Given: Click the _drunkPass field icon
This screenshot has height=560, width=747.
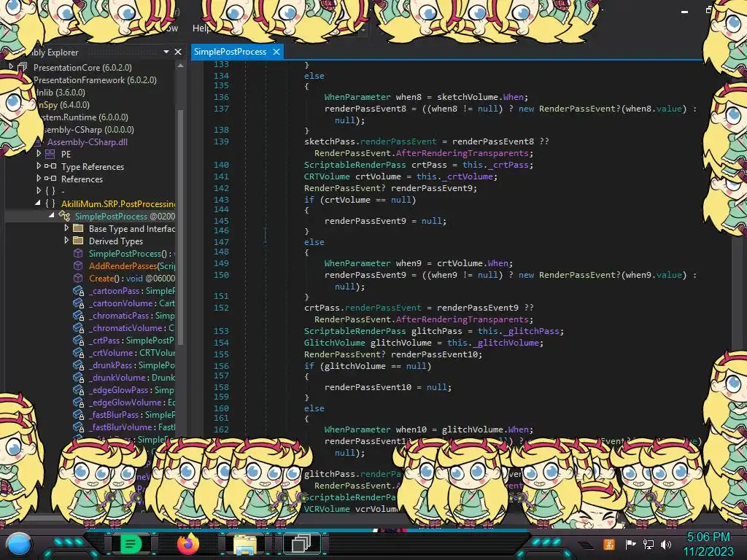Looking at the screenshot, I should [x=79, y=365].
